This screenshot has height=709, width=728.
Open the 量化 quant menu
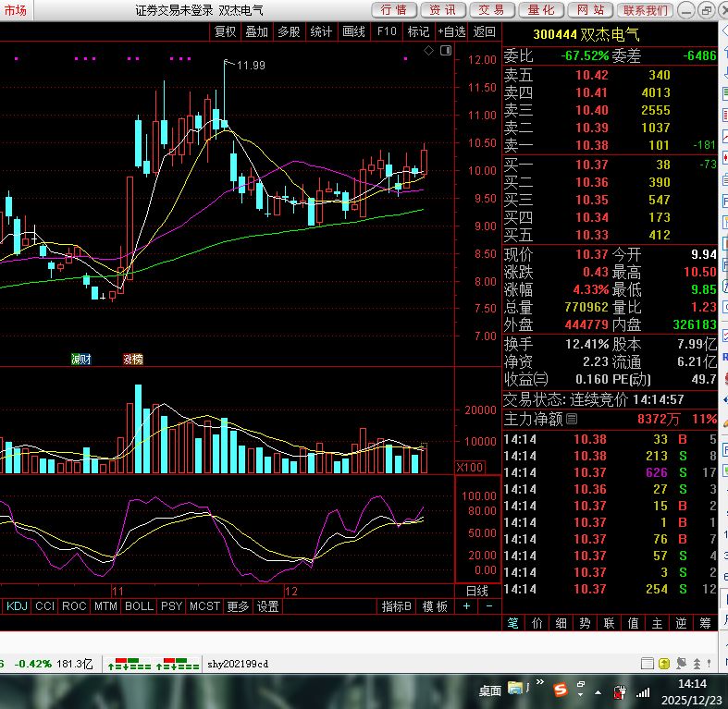coord(542,10)
